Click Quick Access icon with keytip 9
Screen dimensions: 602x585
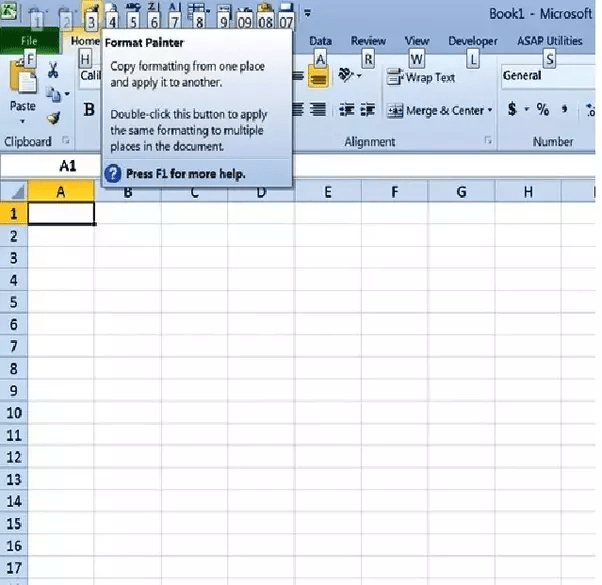223,9
